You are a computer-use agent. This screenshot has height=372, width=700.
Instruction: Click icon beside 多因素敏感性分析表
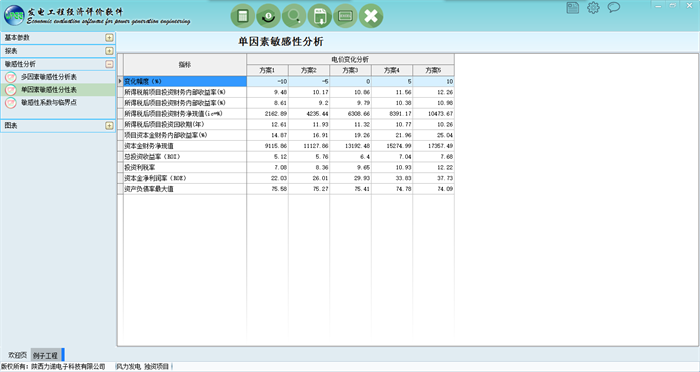click(11, 77)
